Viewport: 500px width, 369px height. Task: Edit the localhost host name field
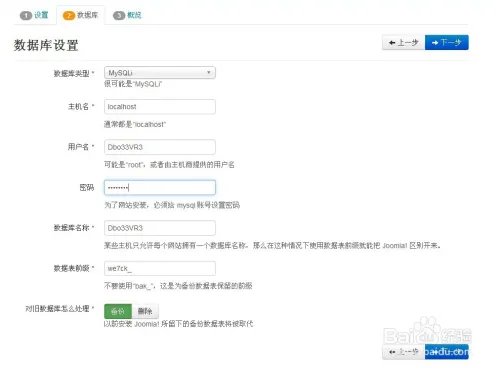160,107
